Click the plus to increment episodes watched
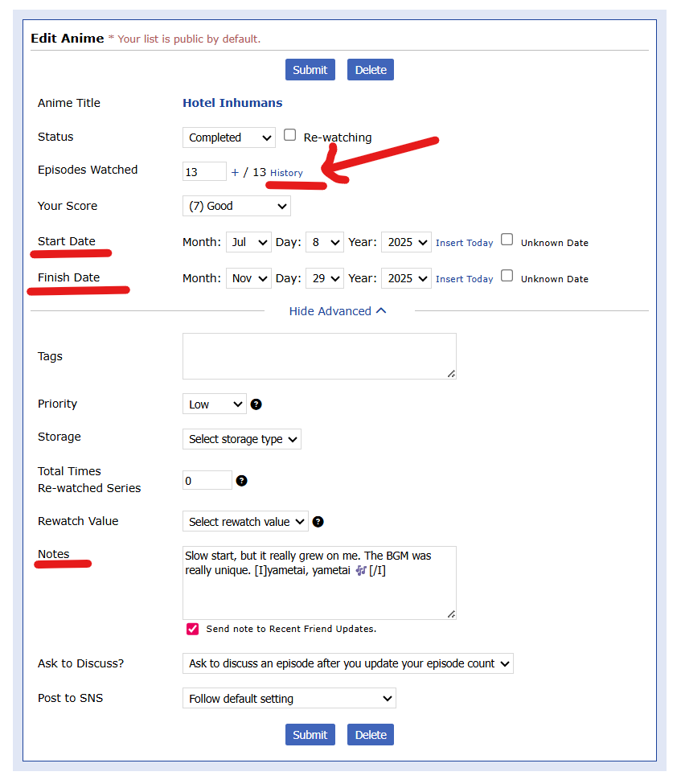This screenshot has height=784, width=681. (235, 172)
